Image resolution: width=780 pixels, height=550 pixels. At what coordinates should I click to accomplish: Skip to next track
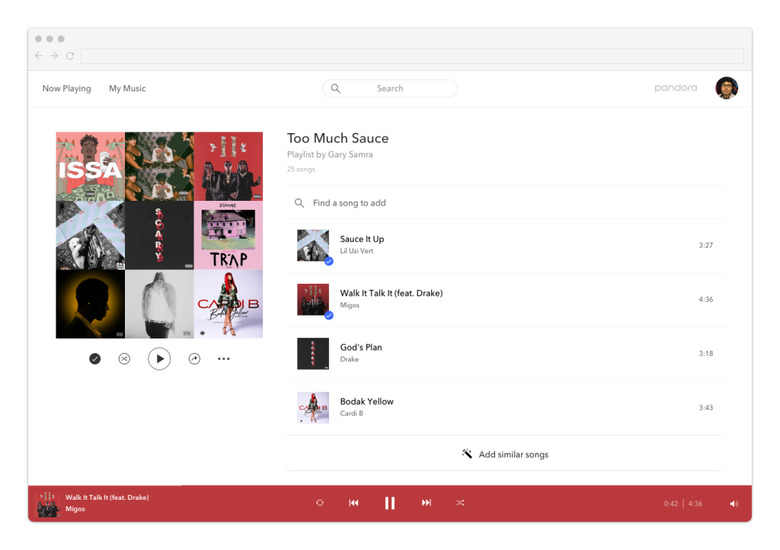426,503
